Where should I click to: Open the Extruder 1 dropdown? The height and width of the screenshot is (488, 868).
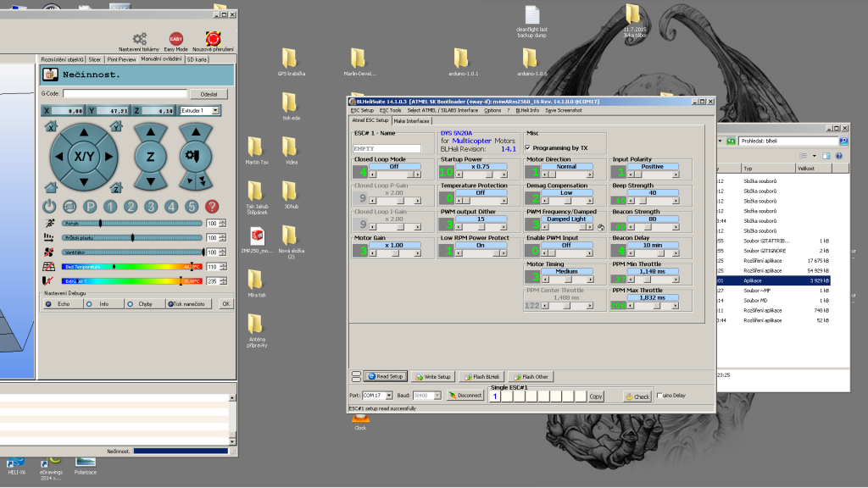pos(216,110)
